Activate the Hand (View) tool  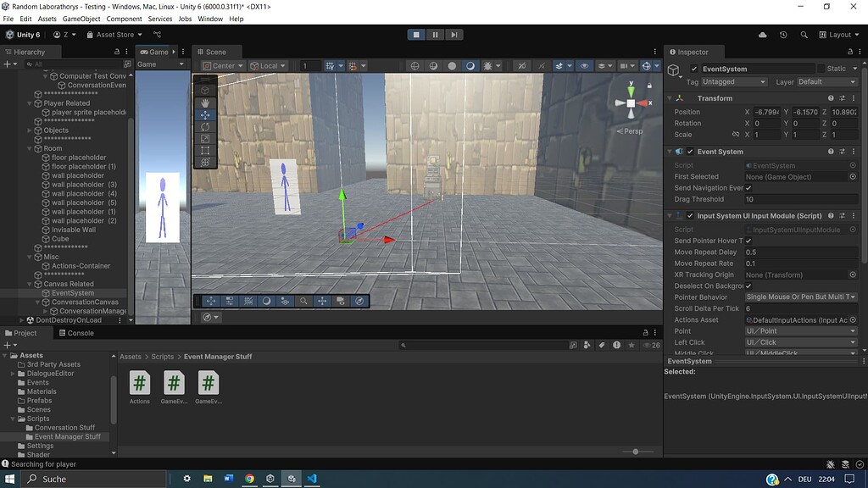(x=203, y=103)
